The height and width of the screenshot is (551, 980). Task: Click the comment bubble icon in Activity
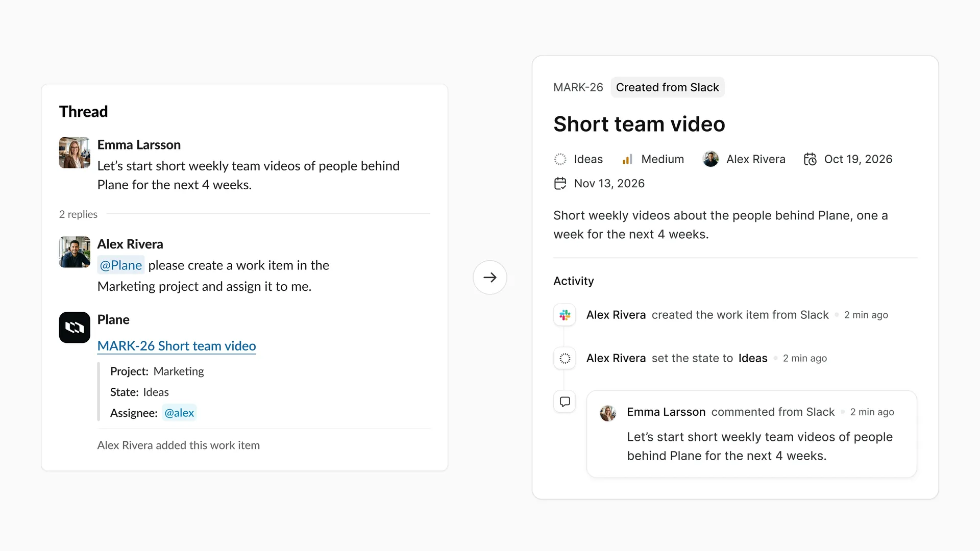pos(565,402)
